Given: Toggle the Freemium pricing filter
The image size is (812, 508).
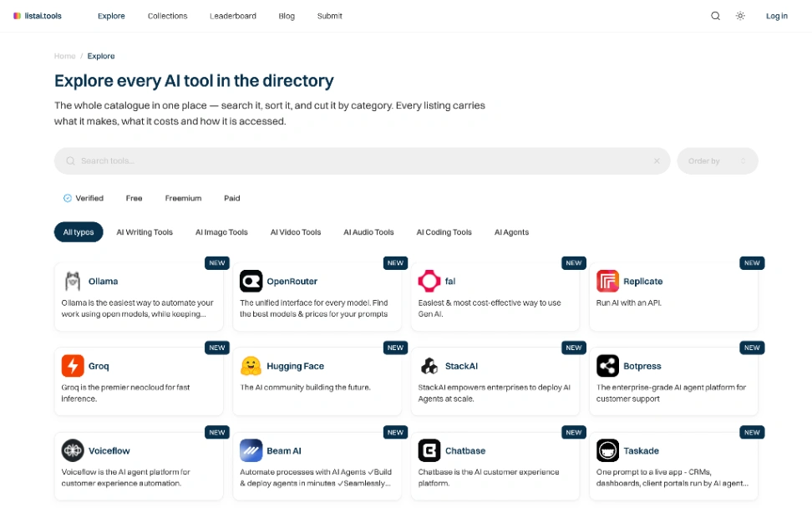Looking at the screenshot, I should pos(183,198).
